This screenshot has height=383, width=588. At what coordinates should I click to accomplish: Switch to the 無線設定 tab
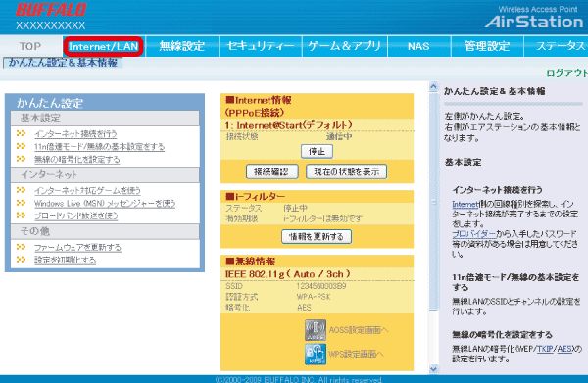pyautogui.click(x=182, y=46)
